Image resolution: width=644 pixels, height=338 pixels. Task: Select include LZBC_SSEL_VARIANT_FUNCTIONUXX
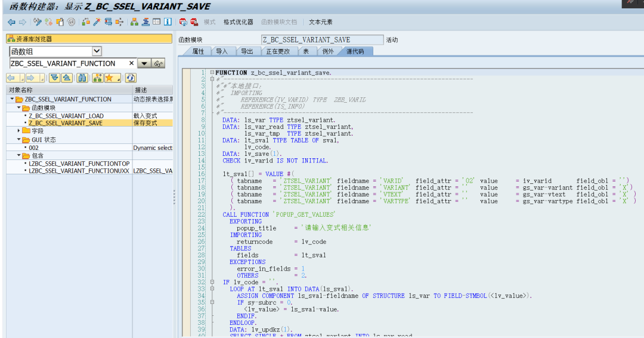tap(79, 171)
